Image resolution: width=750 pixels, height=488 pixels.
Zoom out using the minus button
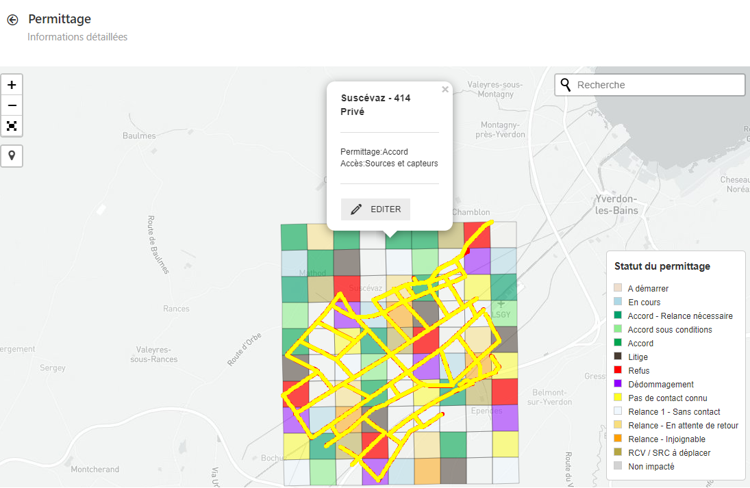(x=12, y=106)
